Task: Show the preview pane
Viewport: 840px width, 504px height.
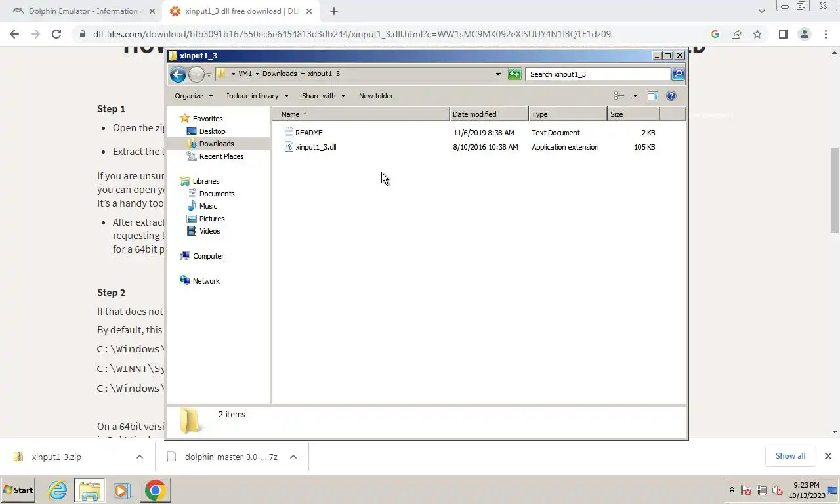Action: [653, 96]
